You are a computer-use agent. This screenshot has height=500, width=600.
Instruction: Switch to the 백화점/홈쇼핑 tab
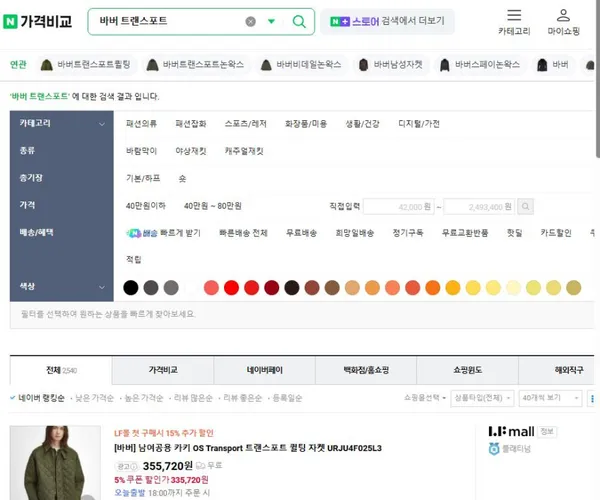pos(366,370)
